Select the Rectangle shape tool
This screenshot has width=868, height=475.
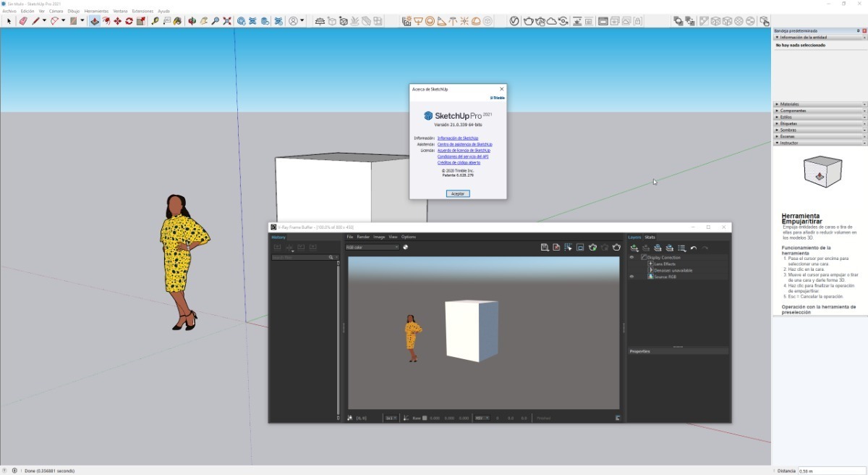point(74,21)
